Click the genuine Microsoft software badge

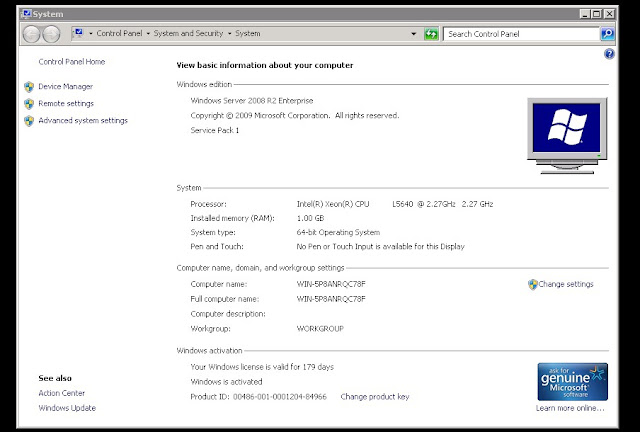pos(573,381)
